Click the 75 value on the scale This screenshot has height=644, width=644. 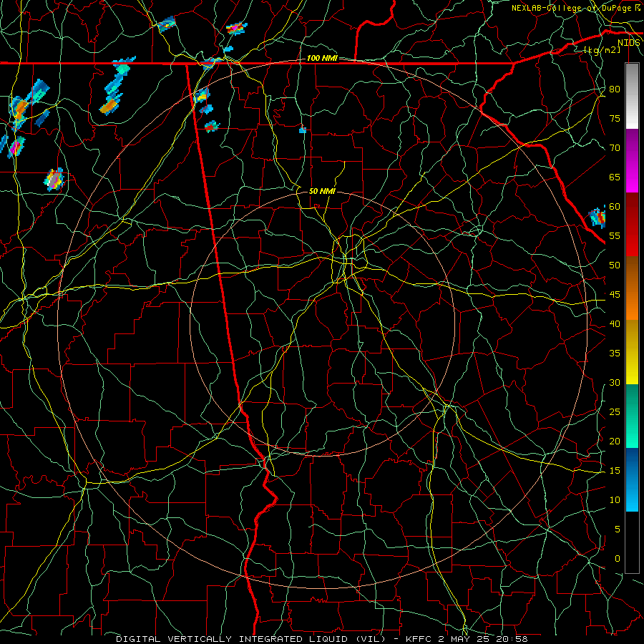615,119
